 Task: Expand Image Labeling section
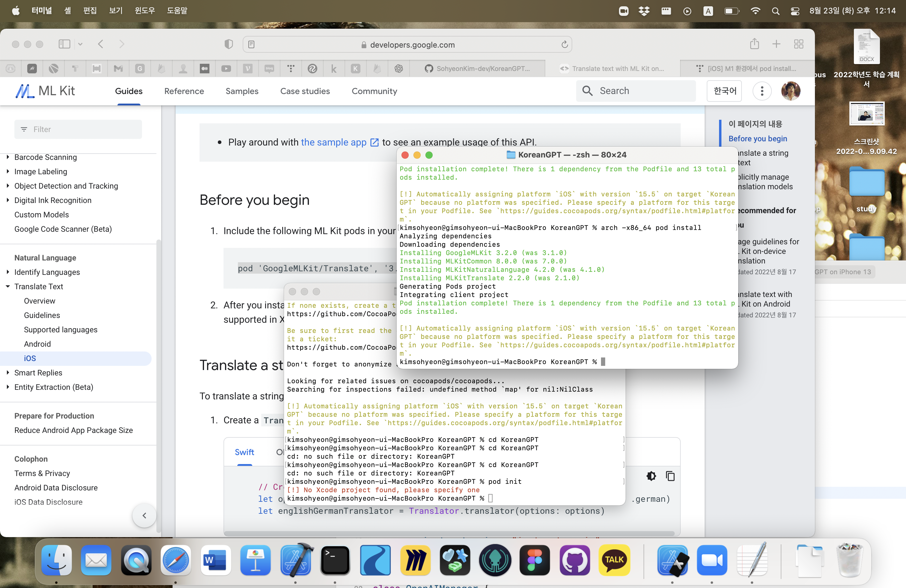coord(7,171)
